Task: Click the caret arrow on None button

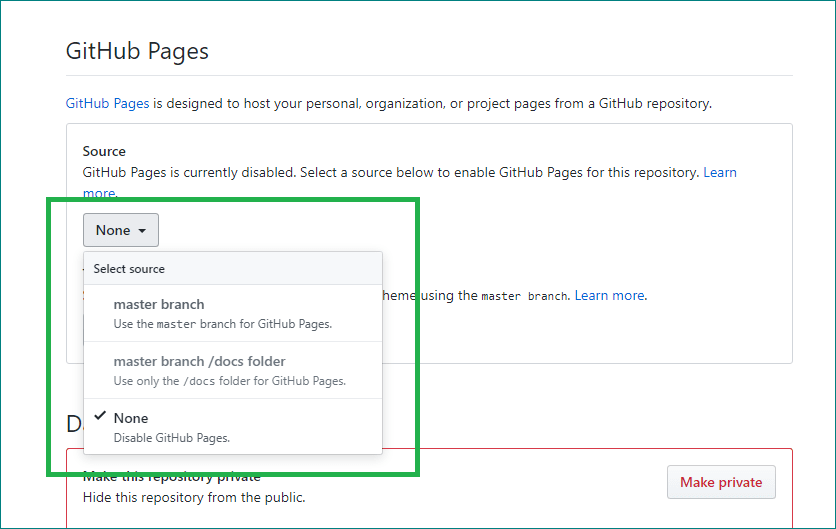Action: click(142, 231)
